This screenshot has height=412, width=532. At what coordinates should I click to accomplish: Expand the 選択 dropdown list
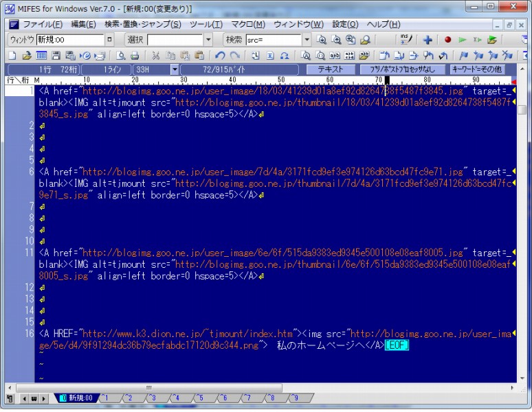coord(208,40)
